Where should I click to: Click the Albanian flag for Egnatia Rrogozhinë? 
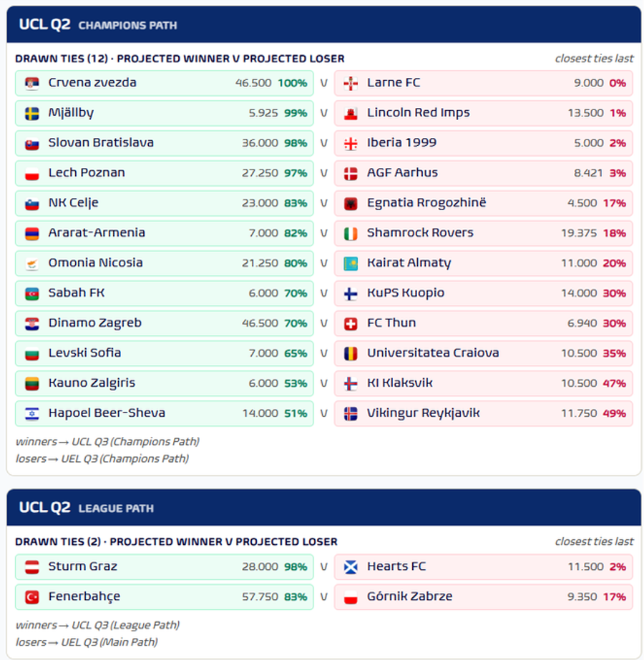[351, 203]
